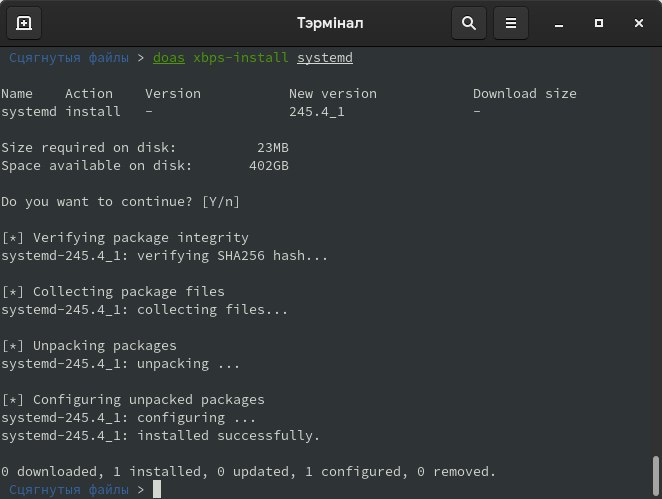662x499 pixels.
Task: Click the 'Download size' column header
Action: click(524, 93)
